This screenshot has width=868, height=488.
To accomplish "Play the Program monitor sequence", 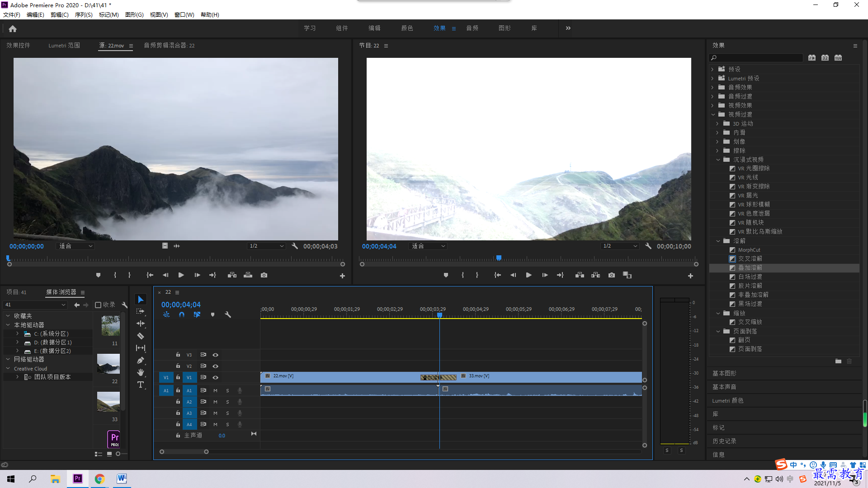I will point(528,275).
